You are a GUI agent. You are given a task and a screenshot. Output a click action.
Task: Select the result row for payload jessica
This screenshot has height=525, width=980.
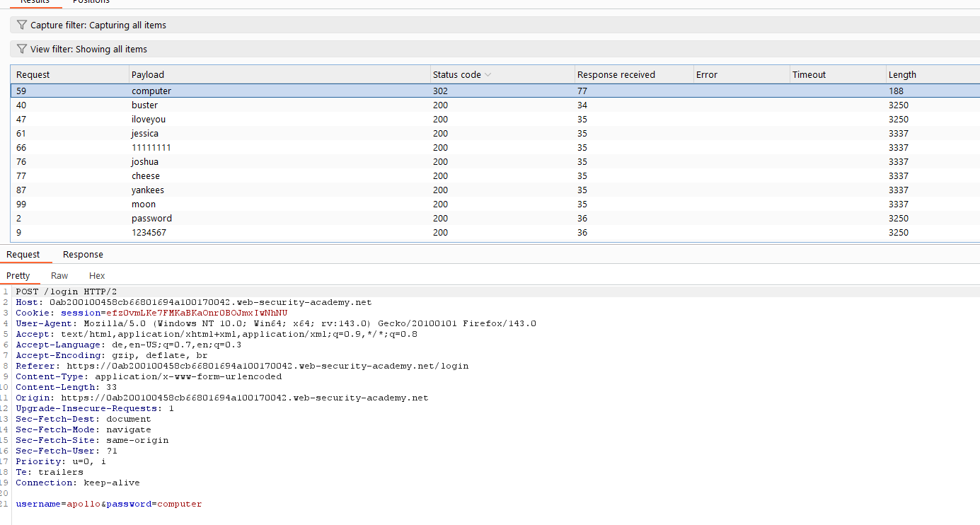(145, 134)
